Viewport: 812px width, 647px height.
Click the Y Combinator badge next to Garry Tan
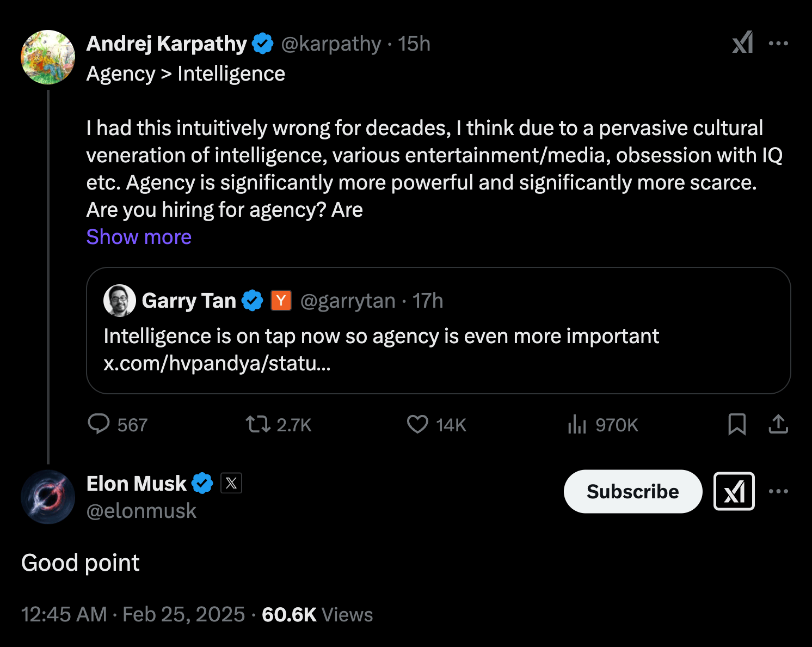(281, 300)
